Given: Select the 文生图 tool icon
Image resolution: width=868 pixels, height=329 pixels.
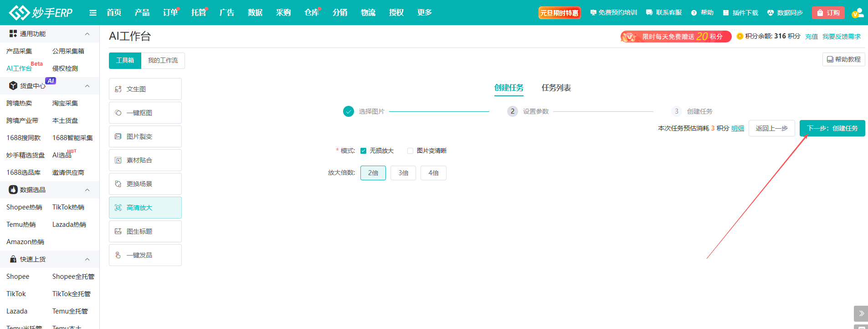Looking at the screenshot, I should [x=118, y=89].
